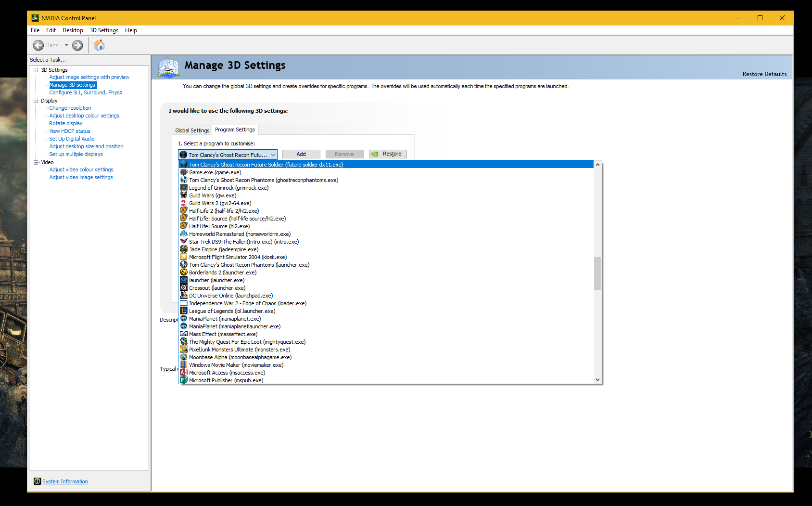Select Tom Clancy's Ghost Recon Future Soldier entry
This screenshot has width=812, height=506.
pyautogui.click(x=386, y=165)
